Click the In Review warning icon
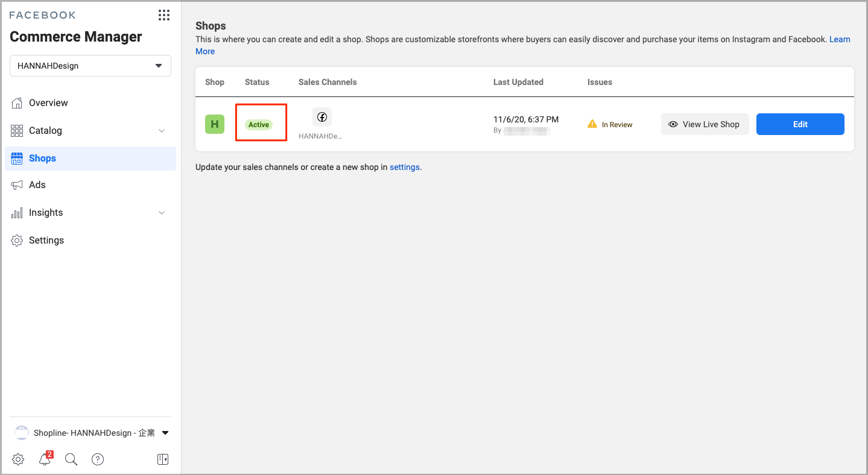This screenshot has height=475, width=868. [x=592, y=124]
